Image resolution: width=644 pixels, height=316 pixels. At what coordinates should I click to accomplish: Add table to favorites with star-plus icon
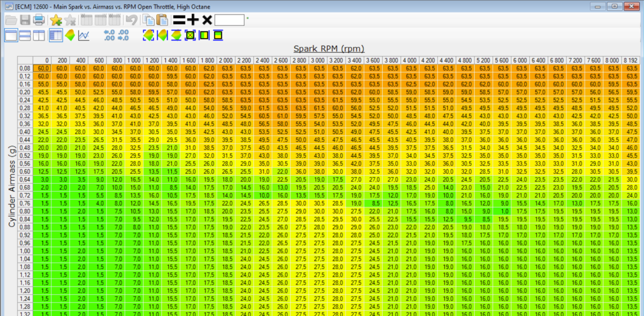click(55, 20)
